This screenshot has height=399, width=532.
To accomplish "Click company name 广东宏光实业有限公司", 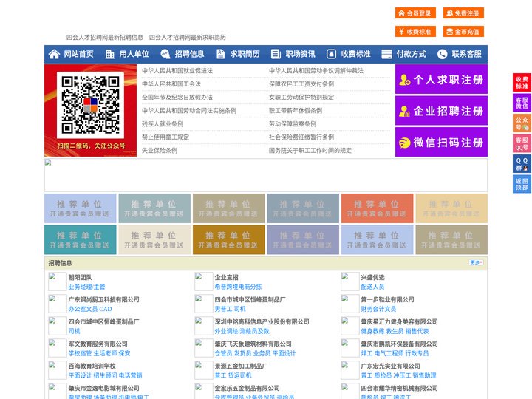I will (x=390, y=366).
